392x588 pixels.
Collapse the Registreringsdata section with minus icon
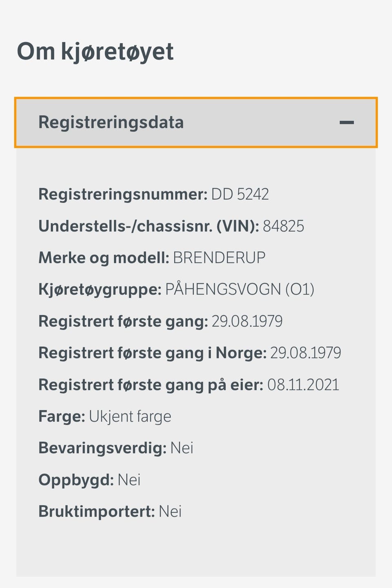coord(346,122)
